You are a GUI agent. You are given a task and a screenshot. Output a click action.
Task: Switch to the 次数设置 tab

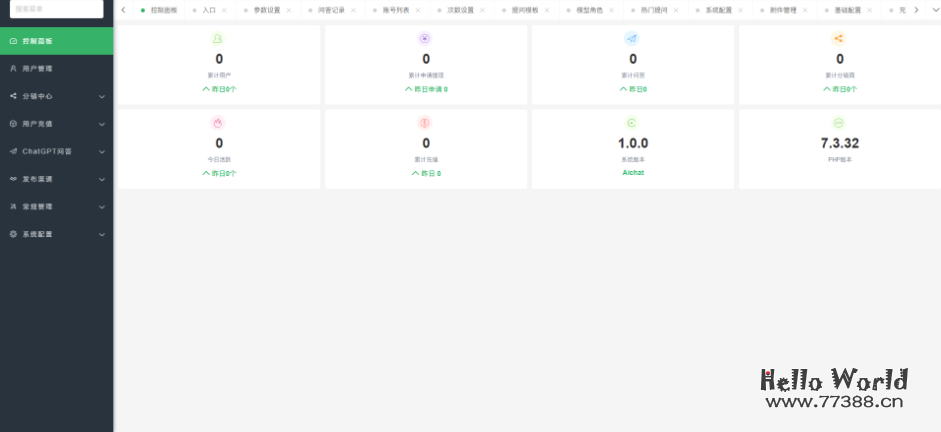point(460,10)
